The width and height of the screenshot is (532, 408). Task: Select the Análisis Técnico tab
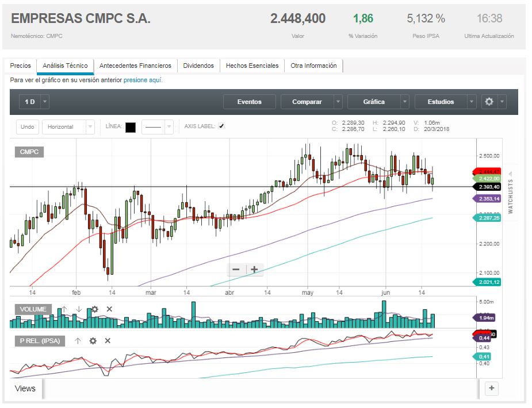tap(65, 66)
